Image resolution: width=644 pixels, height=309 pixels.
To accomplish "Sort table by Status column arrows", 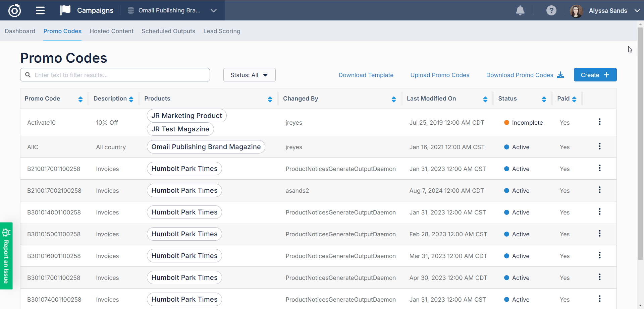I will [544, 99].
